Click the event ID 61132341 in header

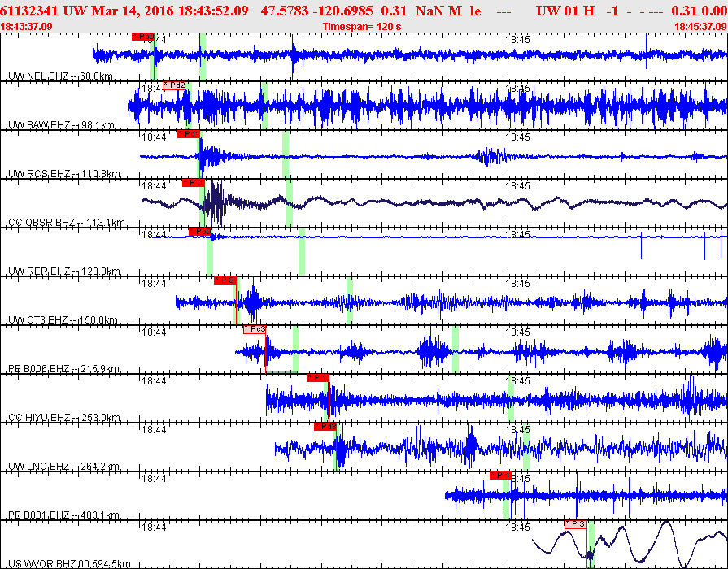point(29,11)
